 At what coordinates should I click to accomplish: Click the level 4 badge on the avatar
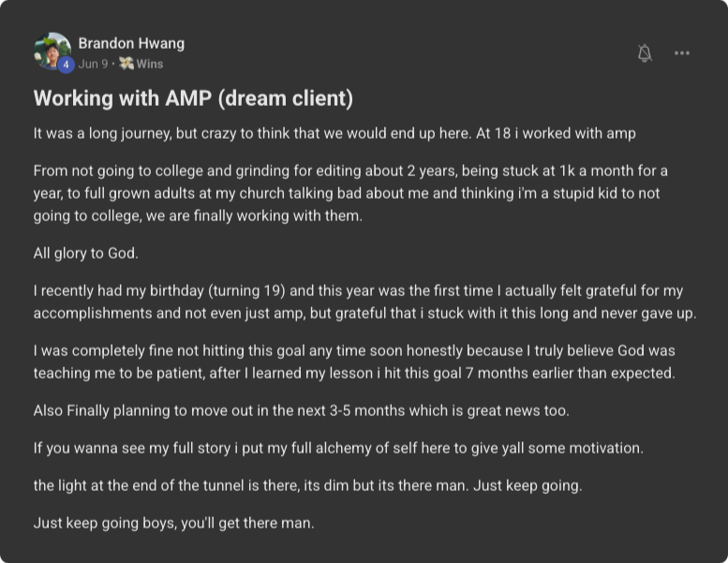tap(67, 65)
